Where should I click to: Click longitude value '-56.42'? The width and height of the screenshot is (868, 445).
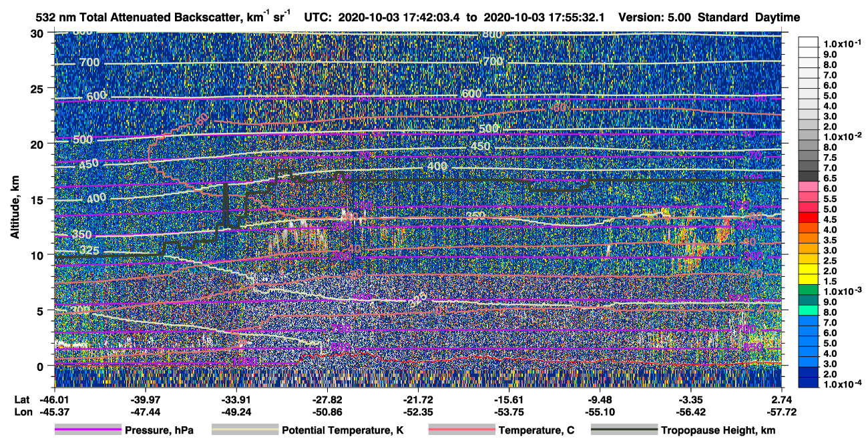[690, 412]
